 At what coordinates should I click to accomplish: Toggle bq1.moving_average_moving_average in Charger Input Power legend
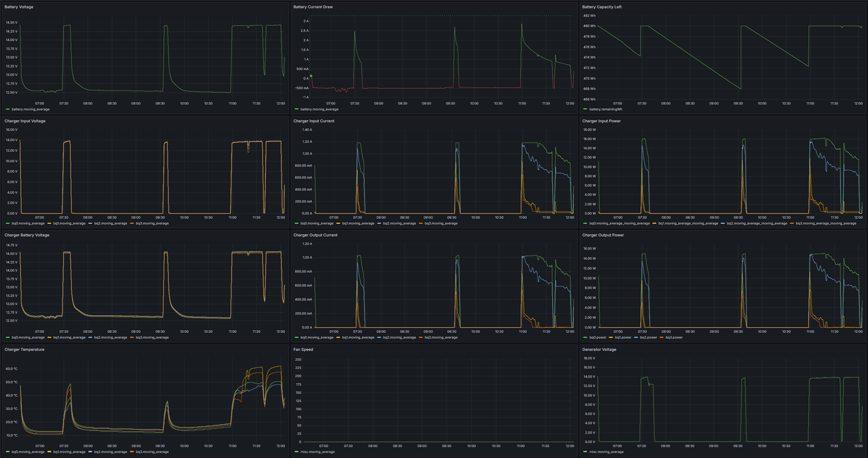[688, 223]
